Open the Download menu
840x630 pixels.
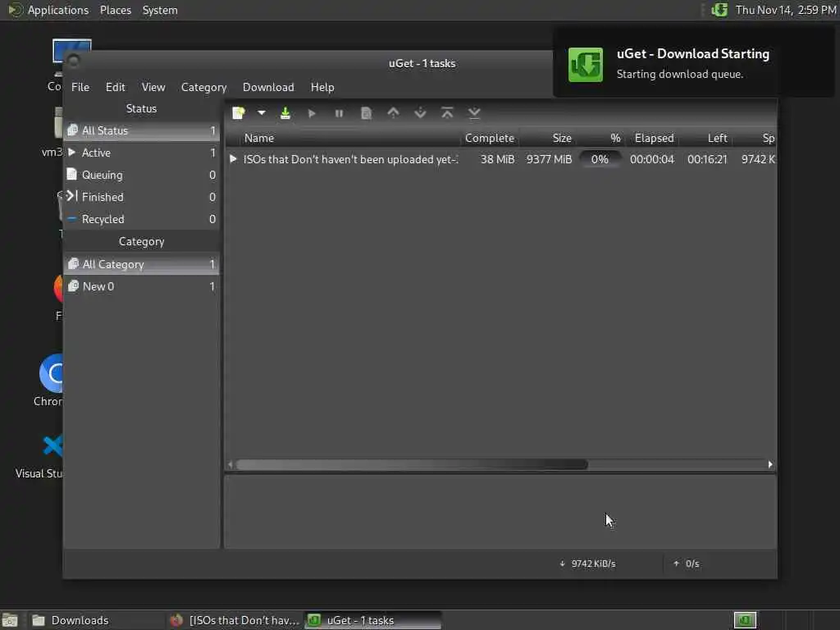268,87
